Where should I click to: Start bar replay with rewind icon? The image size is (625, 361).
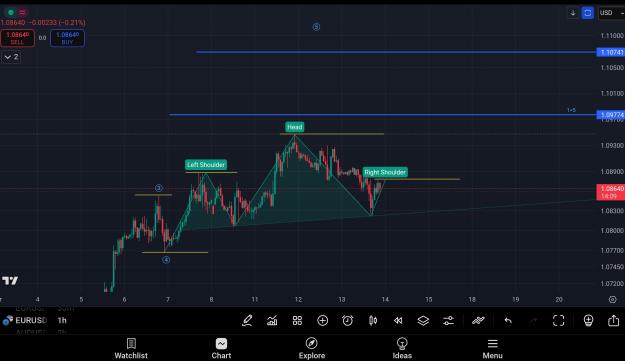click(398, 320)
